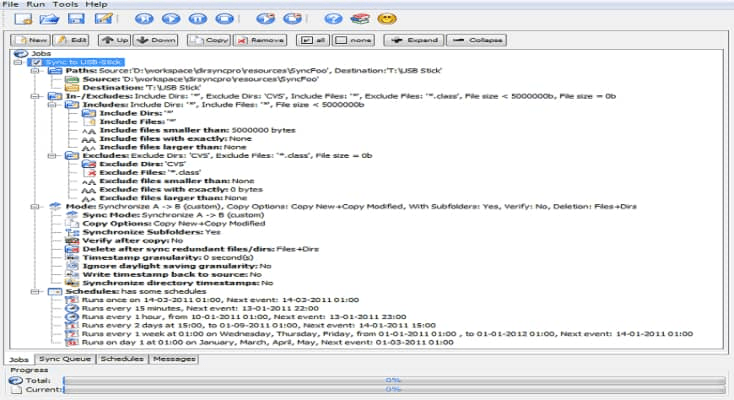Image resolution: width=734 pixels, height=400 pixels.
Task: Switch to the Sync Queue tab
Action: pyautogui.click(x=65, y=359)
